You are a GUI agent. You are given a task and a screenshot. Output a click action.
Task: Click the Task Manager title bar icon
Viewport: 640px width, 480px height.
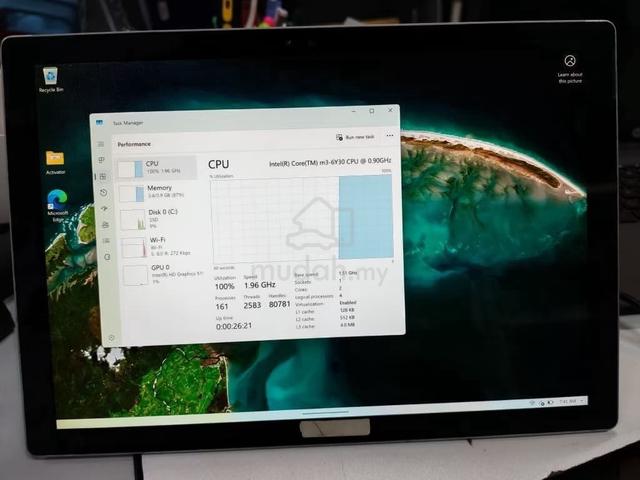pos(99,122)
